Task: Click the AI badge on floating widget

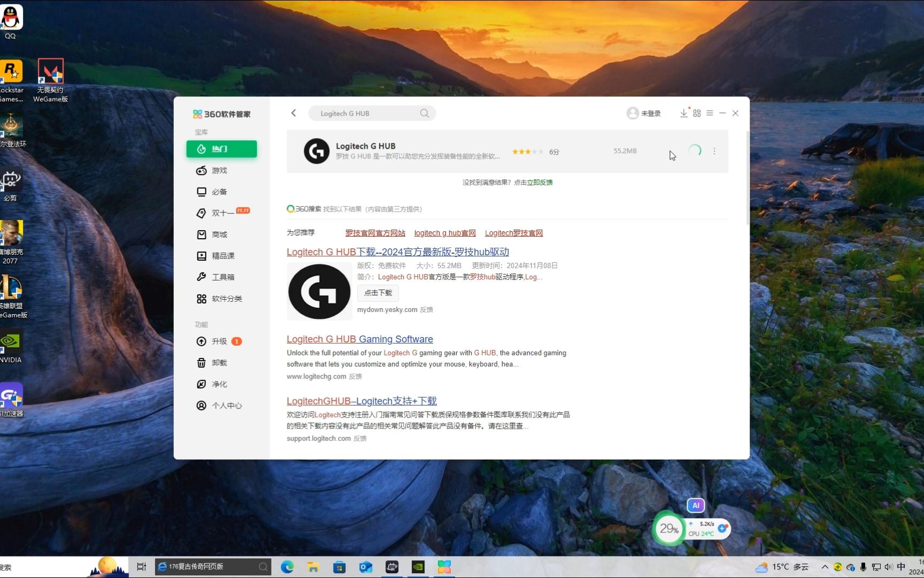Action: [696, 505]
